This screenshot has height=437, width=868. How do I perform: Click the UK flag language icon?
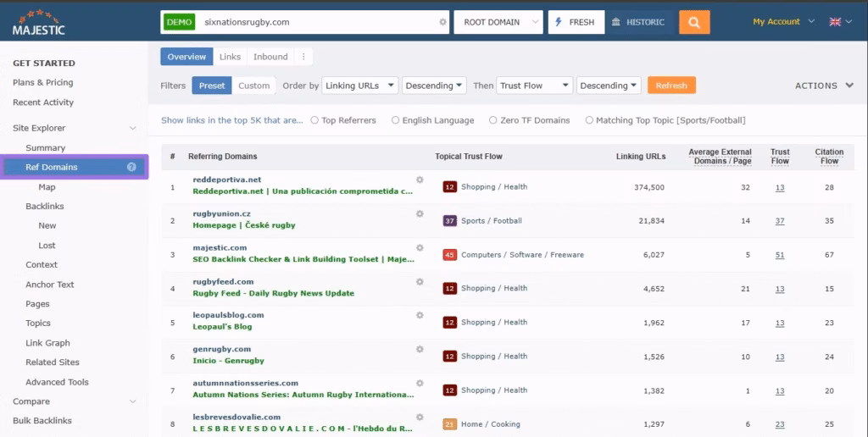point(833,22)
